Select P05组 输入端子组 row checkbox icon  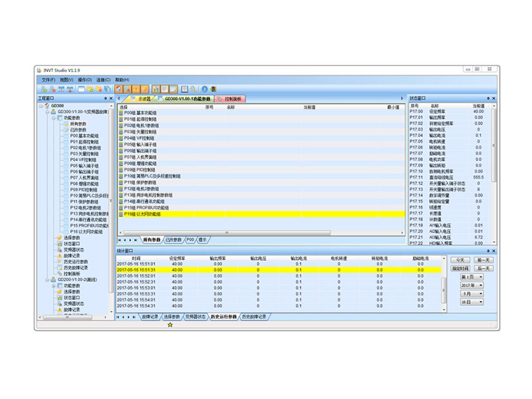(121, 144)
